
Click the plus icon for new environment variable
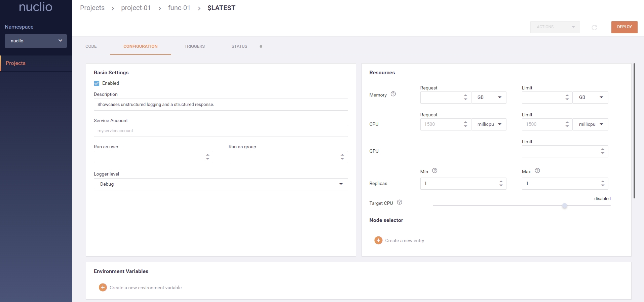coord(103,288)
